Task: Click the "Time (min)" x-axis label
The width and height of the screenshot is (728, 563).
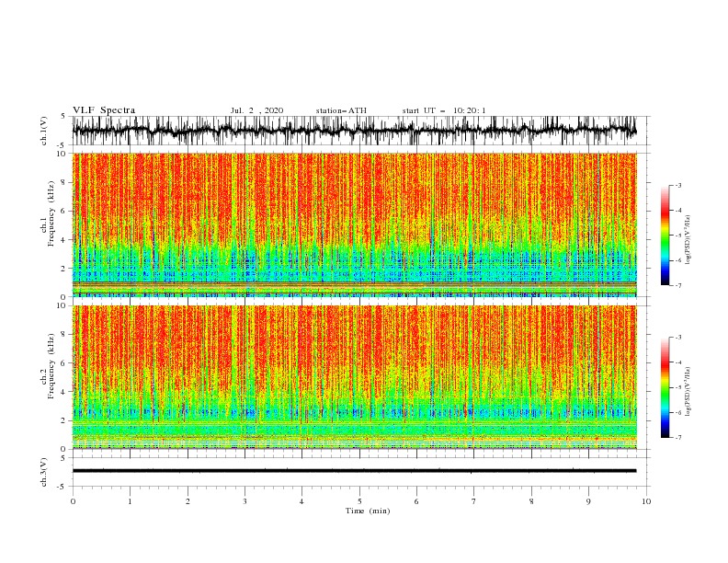Action: click(x=368, y=511)
